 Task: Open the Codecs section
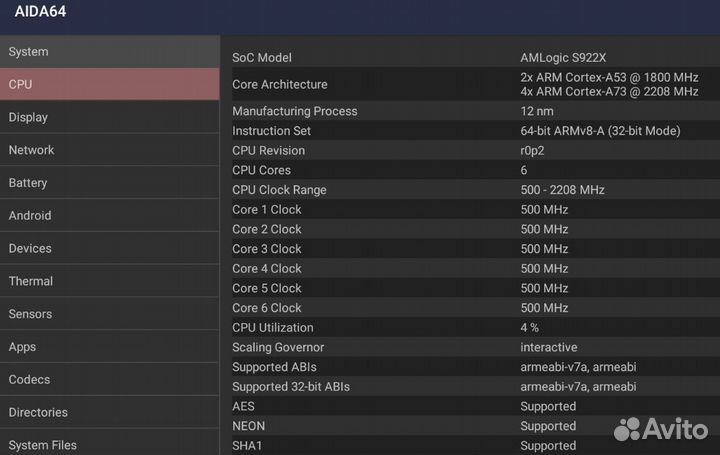pyautogui.click(x=108, y=379)
